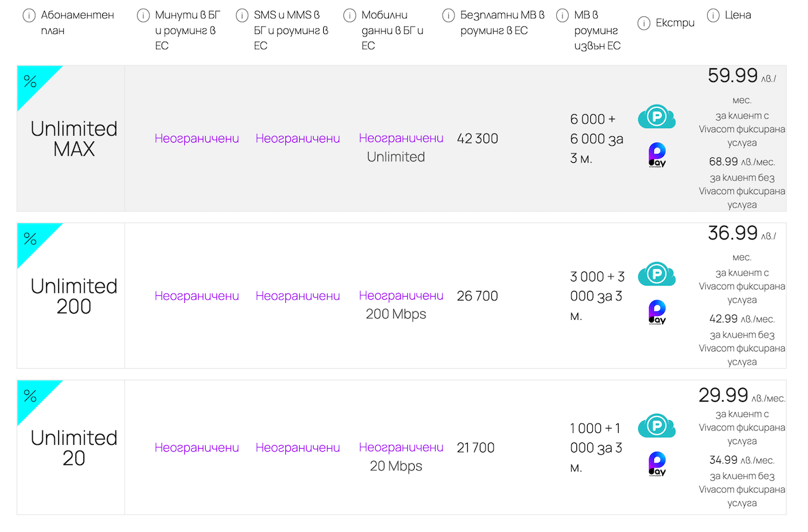Image resolution: width=808 pixels, height=532 pixels.
Task: Click info icon next to Цена header
Action: pyautogui.click(x=713, y=16)
